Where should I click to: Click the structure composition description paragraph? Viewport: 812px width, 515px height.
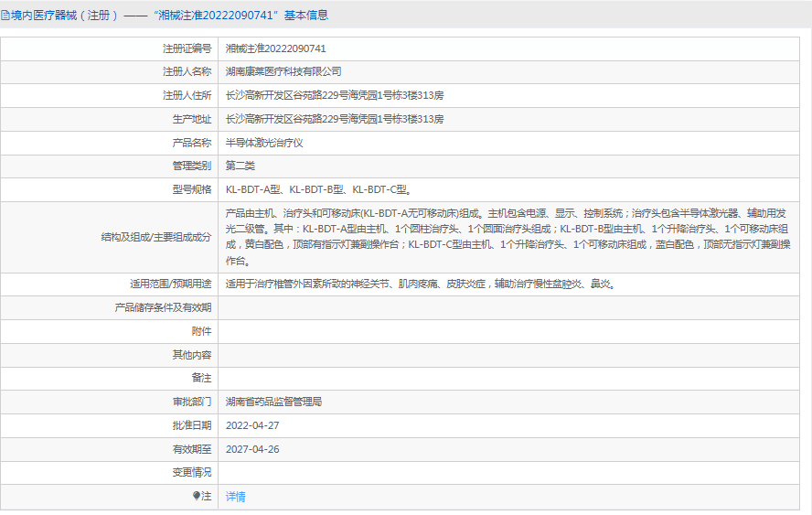(x=508, y=237)
